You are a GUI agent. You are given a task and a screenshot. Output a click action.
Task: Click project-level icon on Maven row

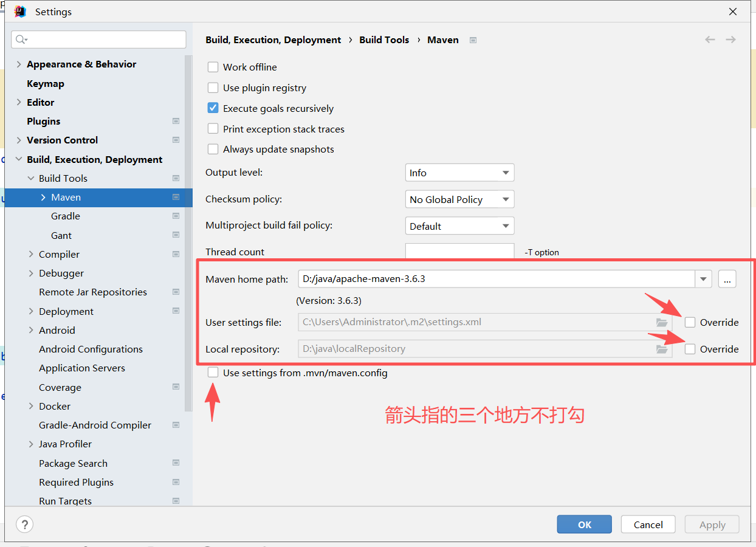pos(176,197)
